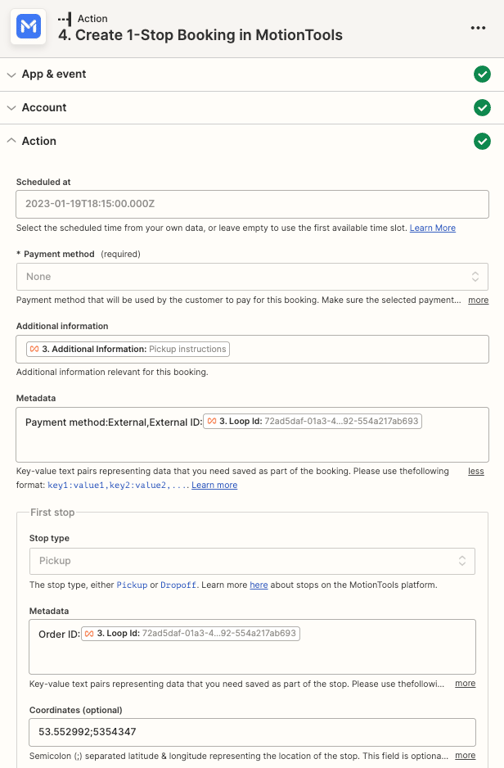Open the 'here' link about stops

pos(259,585)
